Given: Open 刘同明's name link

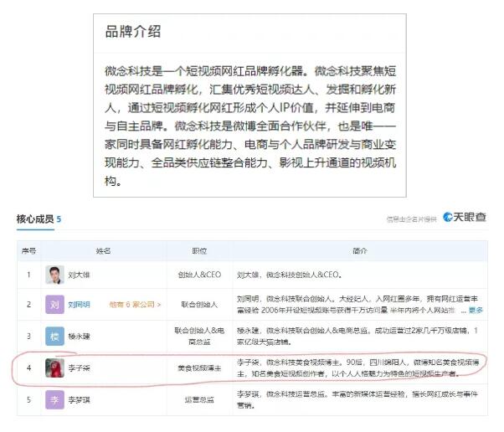Looking at the screenshot, I should pyautogui.click(x=80, y=305).
